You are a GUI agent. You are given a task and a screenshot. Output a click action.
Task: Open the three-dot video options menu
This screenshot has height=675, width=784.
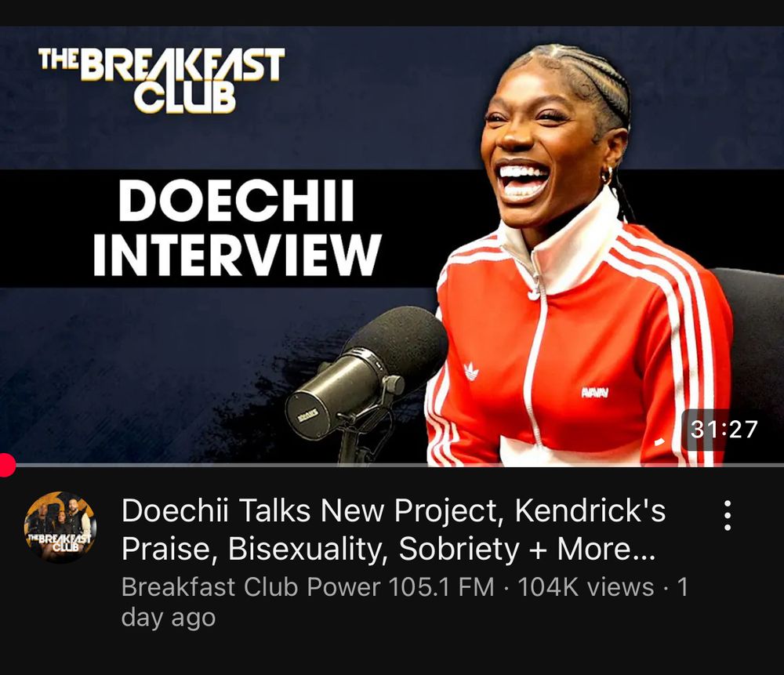(728, 515)
